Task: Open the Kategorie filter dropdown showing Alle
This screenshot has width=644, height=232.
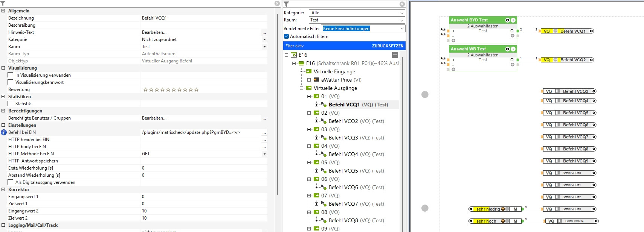Action: coord(357,13)
